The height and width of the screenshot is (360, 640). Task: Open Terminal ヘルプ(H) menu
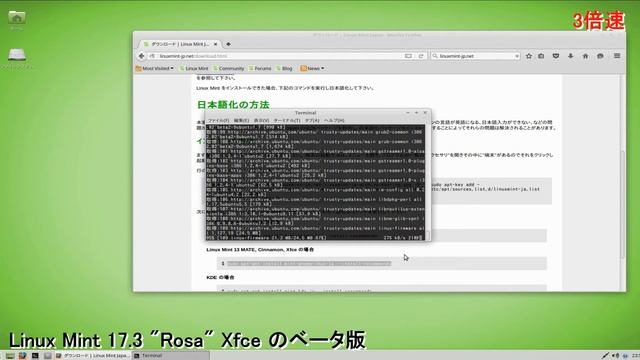coord(334,120)
